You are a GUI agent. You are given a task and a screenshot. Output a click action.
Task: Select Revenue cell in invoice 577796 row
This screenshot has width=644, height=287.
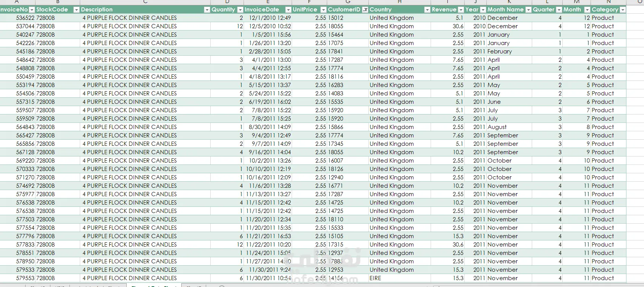pos(448,236)
